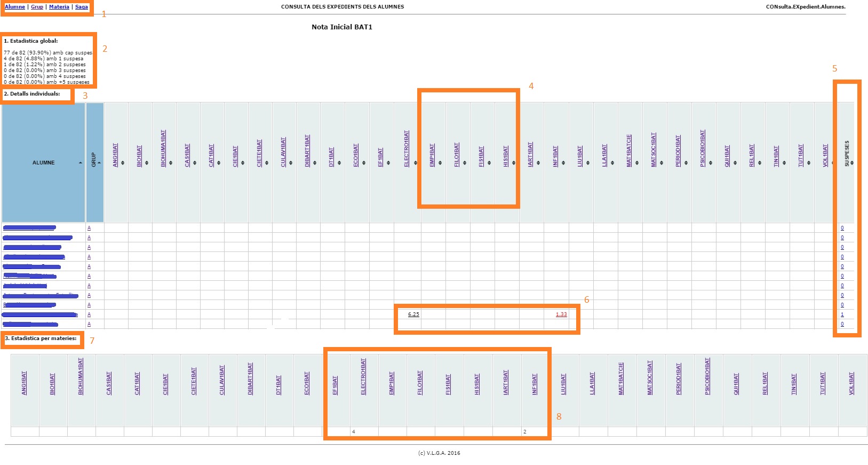Open the Grup link in top navigation

point(37,7)
